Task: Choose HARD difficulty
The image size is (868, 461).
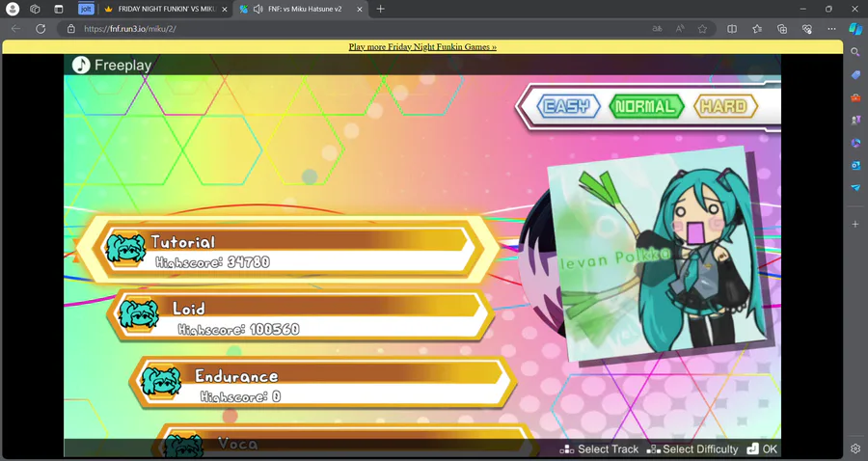Action: click(724, 106)
